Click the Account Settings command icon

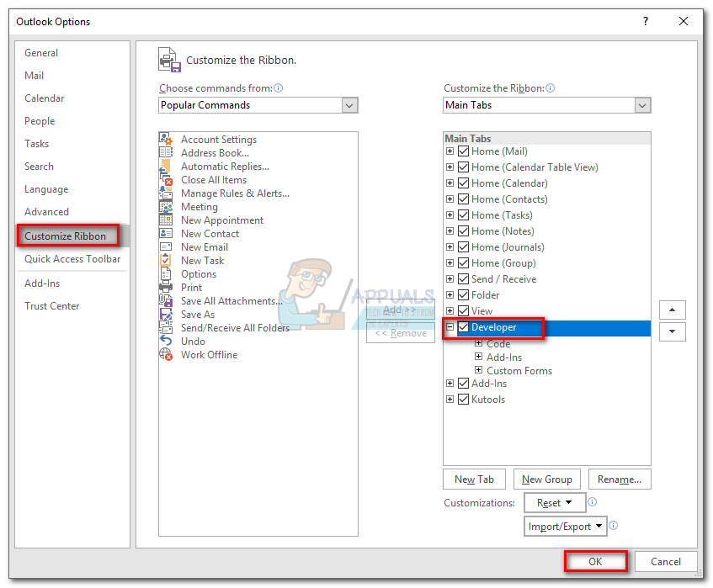166,139
